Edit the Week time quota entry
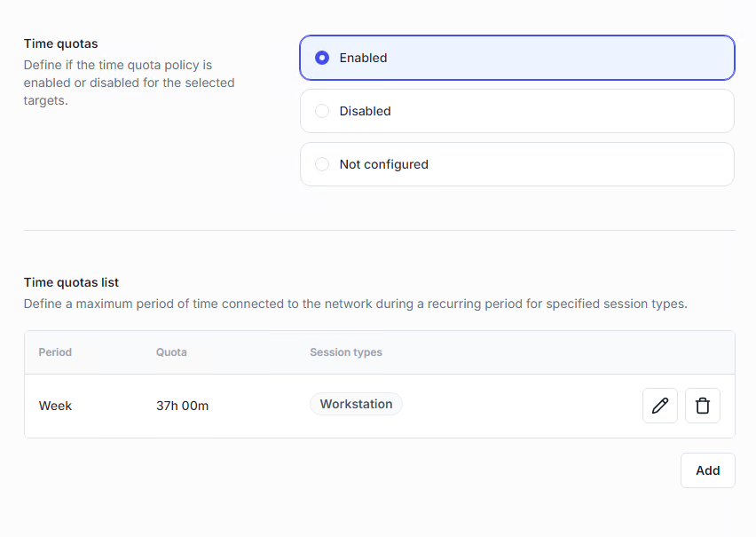 tap(659, 406)
